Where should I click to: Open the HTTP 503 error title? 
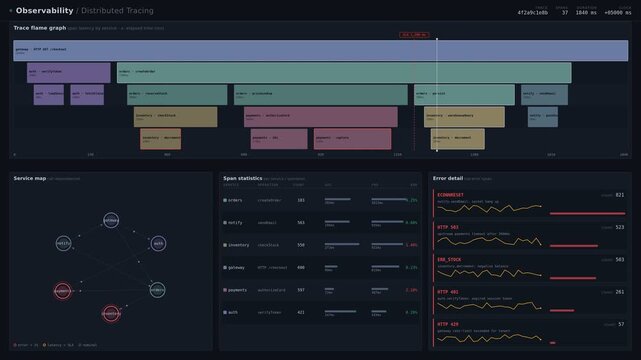(x=448, y=227)
